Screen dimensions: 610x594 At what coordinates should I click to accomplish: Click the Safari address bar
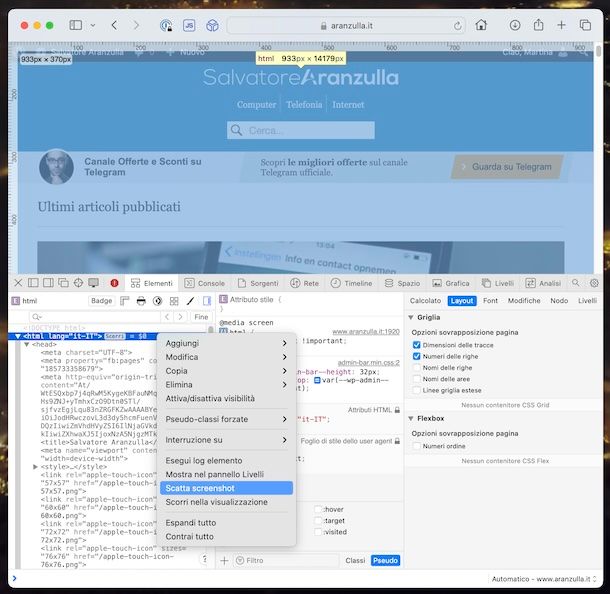tap(346, 26)
